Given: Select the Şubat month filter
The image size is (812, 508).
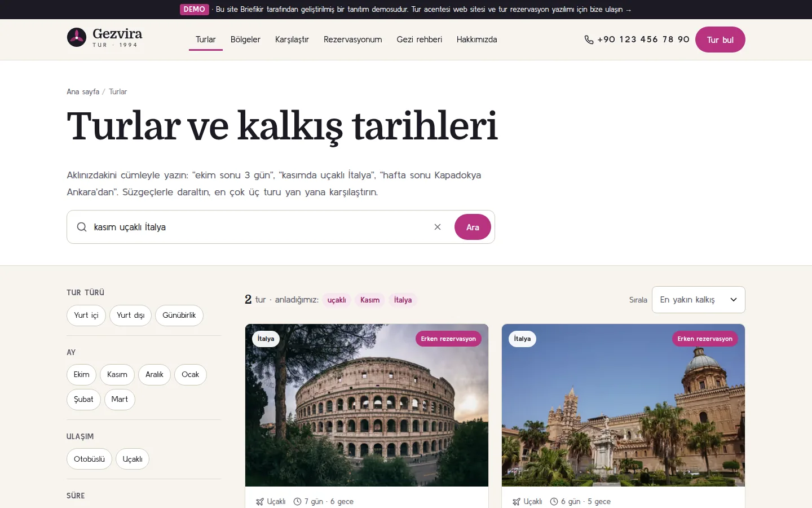Looking at the screenshot, I should coord(83,400).
